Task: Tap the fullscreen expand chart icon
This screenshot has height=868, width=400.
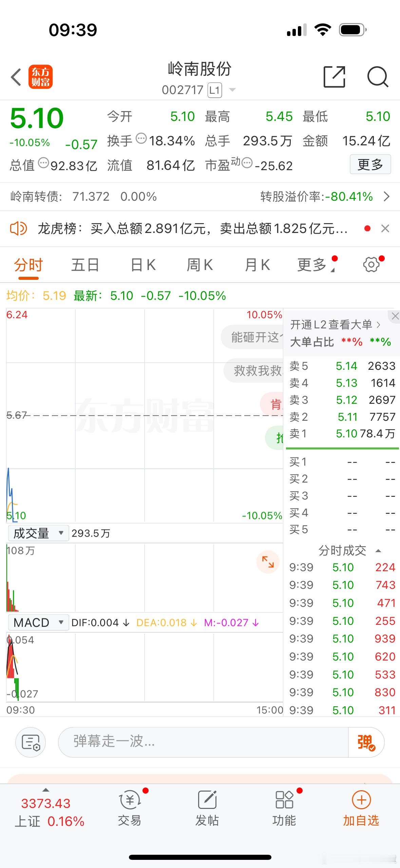Action: pyautogui.click(x=268, y=562)
